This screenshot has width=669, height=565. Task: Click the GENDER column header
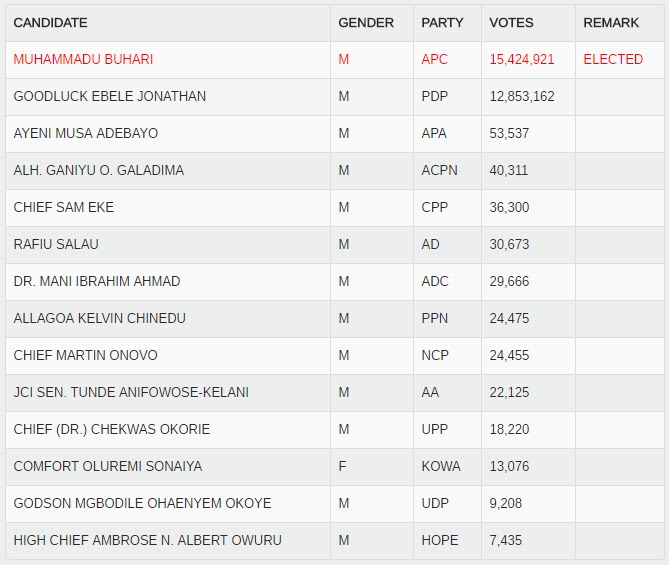pos(366,23)
